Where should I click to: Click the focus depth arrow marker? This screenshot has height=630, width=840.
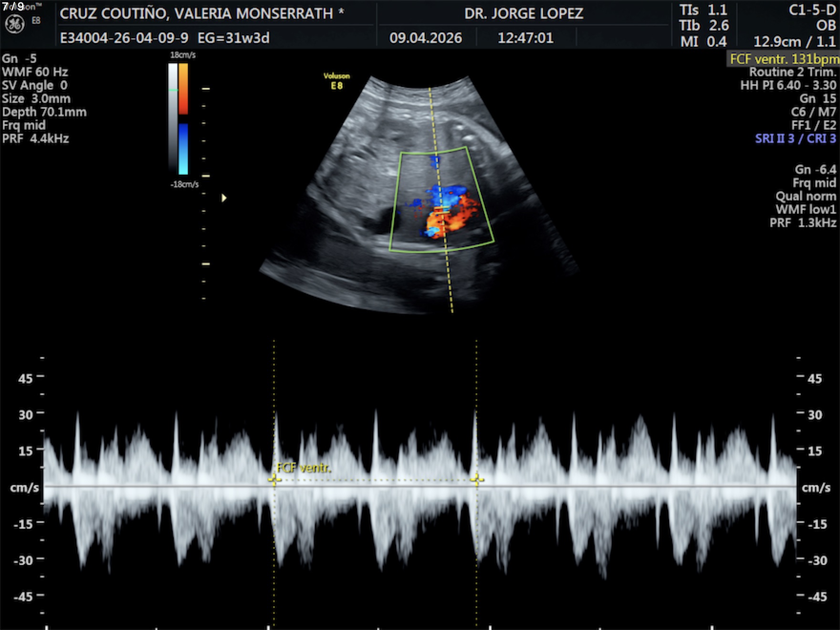coord(224,198)
